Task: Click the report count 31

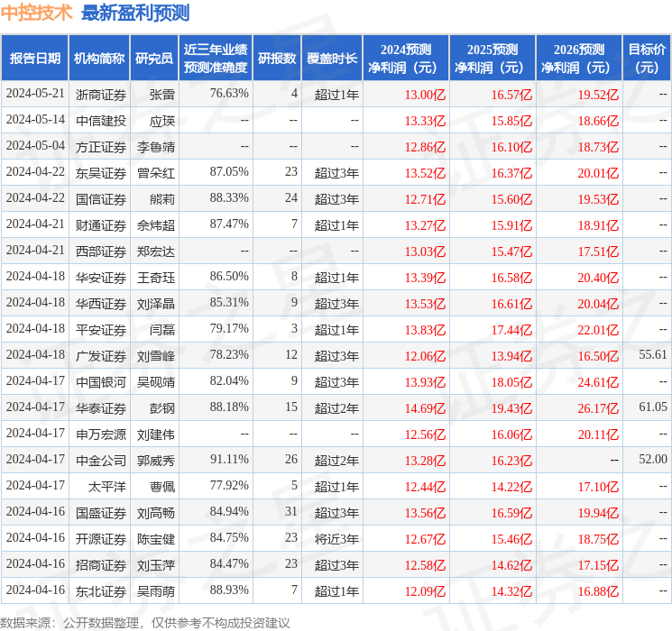Action: [291, 511]
